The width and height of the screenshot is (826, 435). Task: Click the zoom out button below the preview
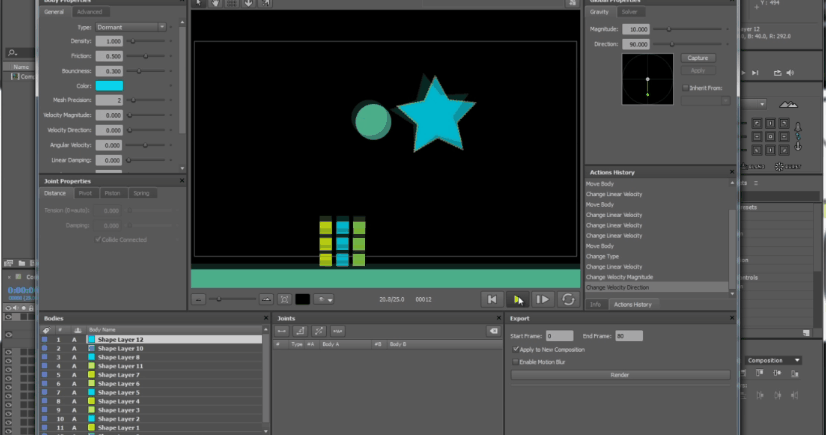(198, 300)
